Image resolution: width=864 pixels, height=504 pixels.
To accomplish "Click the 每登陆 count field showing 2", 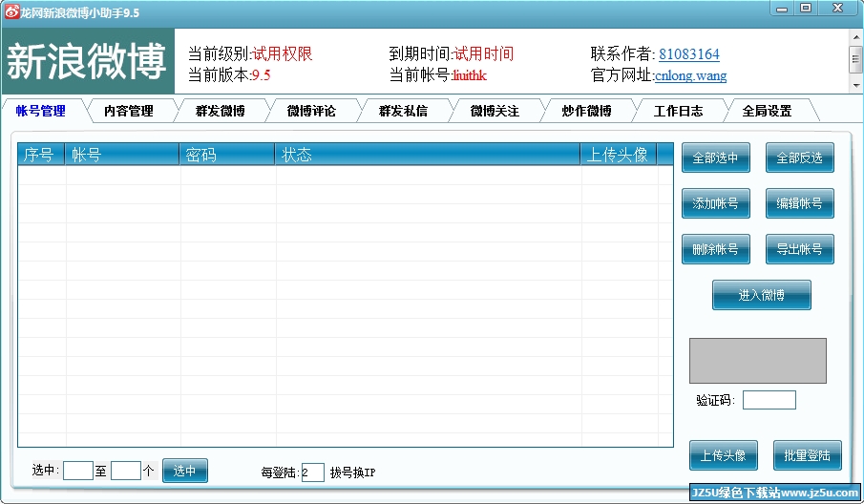I will click(312, 472).
